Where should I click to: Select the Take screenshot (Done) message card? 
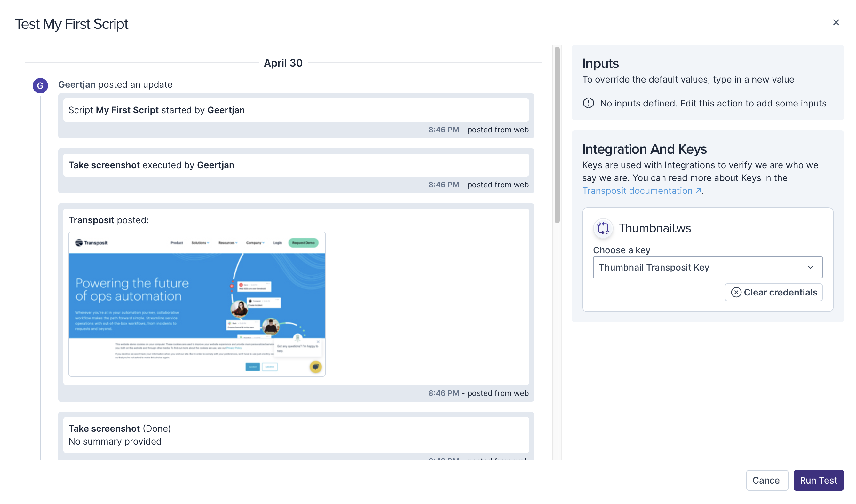click(296, 435)
